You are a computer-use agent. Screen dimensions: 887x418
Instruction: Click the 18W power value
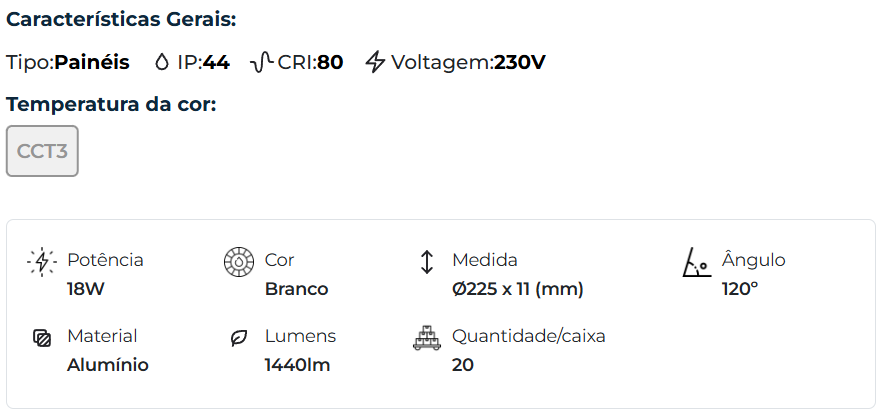click(85, 289)
